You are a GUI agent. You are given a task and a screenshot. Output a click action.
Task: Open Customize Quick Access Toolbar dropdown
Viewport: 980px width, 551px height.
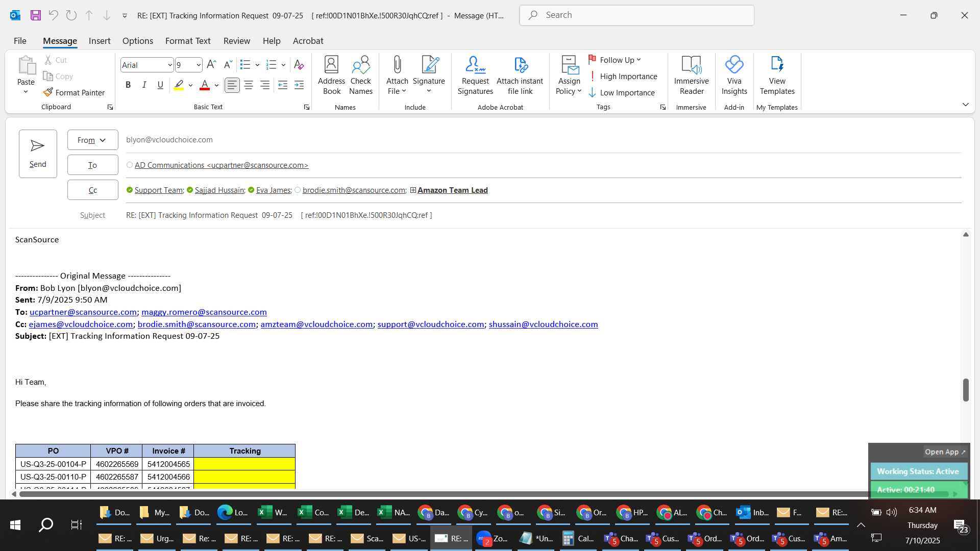(x=125, y=16)
